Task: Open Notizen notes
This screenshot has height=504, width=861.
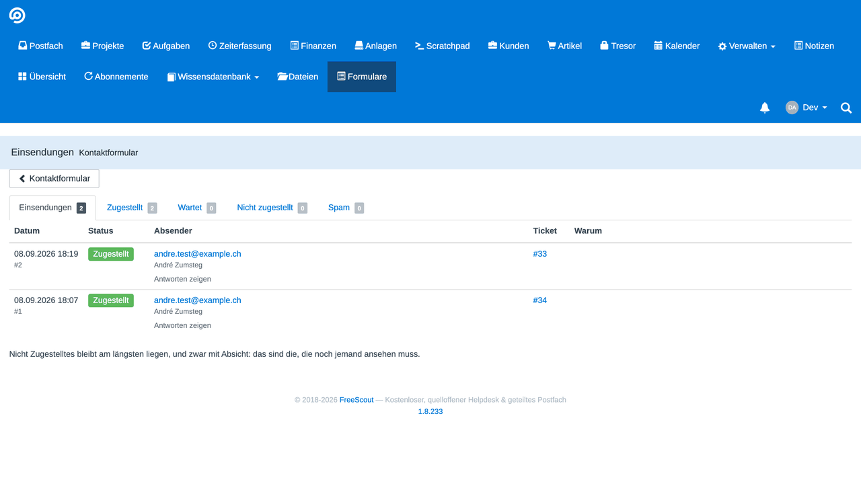Action: click(x=814, y=46)
